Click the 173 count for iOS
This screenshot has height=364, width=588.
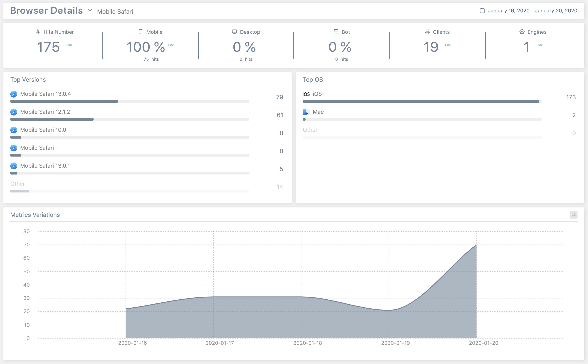[571, 97]
